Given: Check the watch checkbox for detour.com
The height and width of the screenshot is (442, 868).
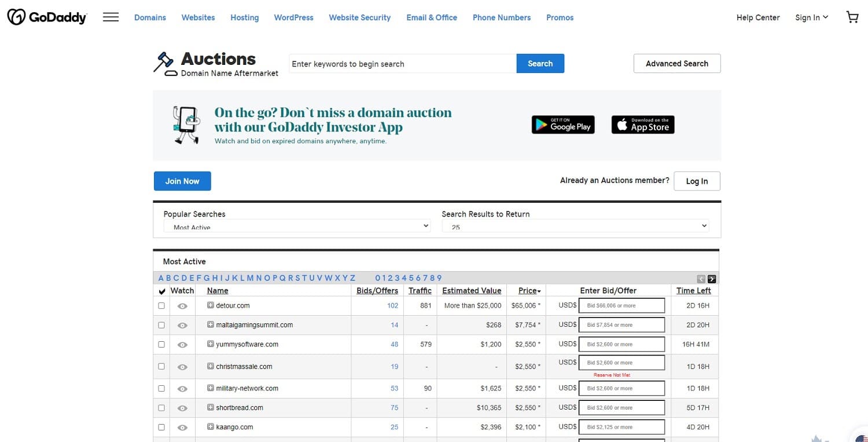Looking at the screenshot, I should pos(161,305).
